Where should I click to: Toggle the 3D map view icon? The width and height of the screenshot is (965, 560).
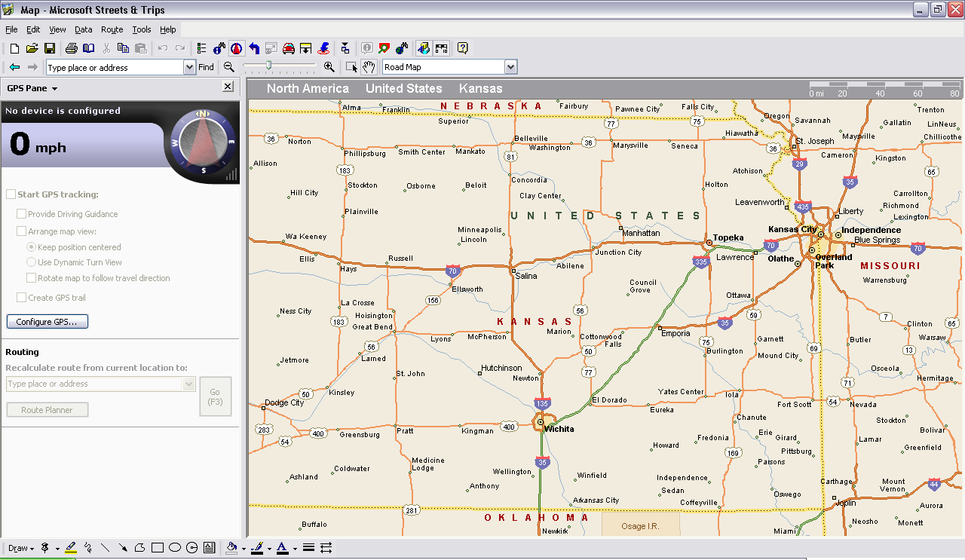pyautogui.click(x=424, y=48)
